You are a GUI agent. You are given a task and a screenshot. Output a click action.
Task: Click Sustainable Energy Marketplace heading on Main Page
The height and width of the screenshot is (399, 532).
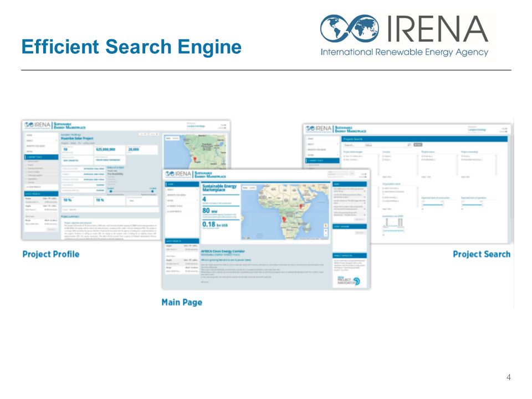[x=219, y=188]
